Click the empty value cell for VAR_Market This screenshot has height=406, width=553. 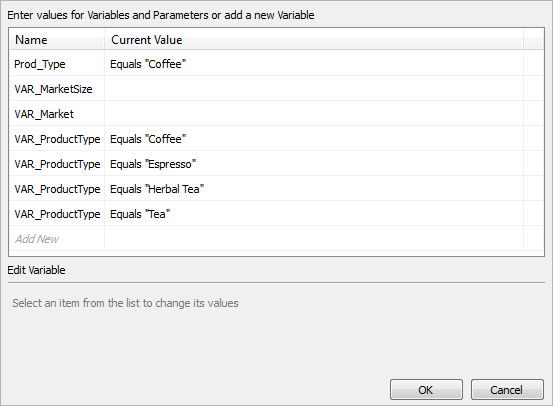coord(314,114)
